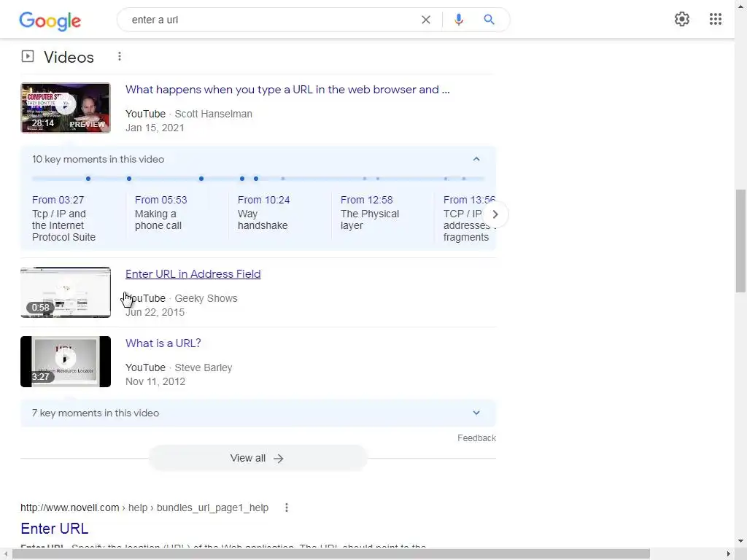Click the scrollbar down arrow
The width and height of the screenshot is (747, 560).
[740, 542]
